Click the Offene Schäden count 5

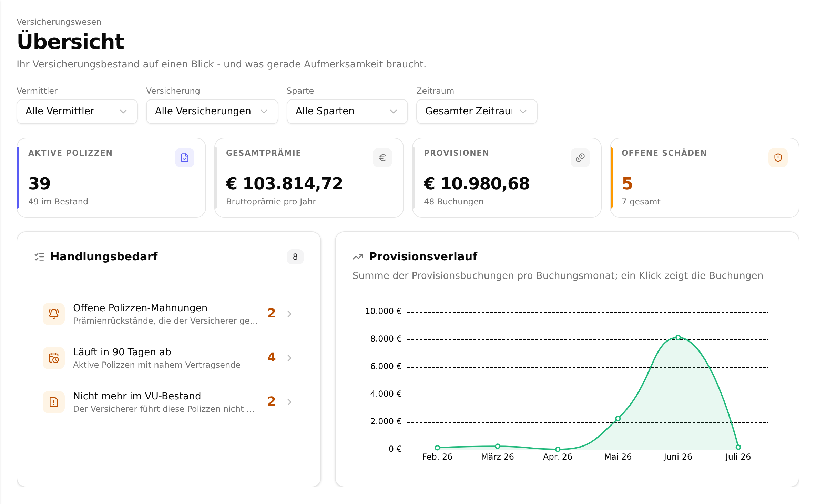pyautogui.click(x=627, y=183)
